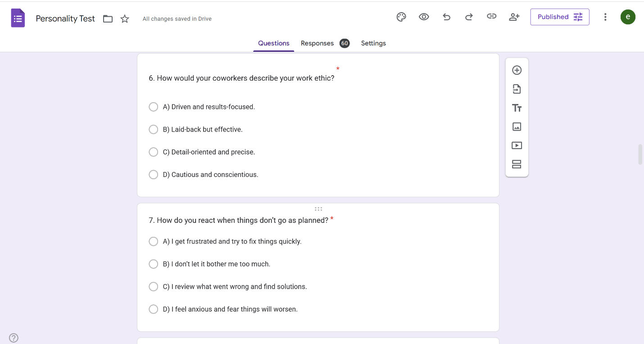Add a video using the side toolbar
This screenshot has width=644, height=344.
click(x=517, y=145)
